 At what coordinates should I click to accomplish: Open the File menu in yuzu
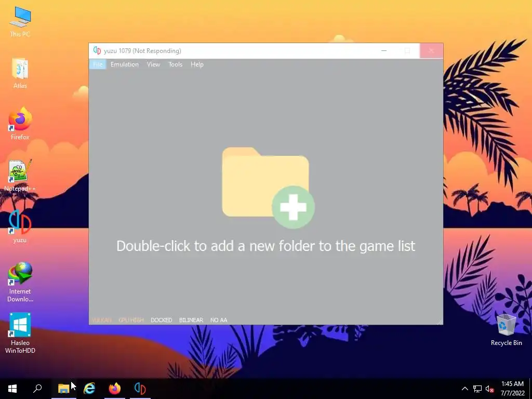coord(98,64)
